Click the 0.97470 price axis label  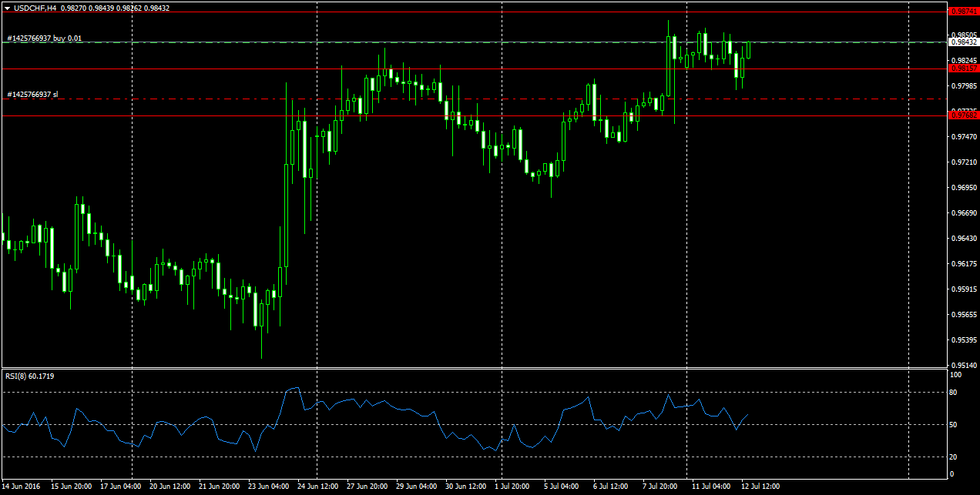tap(964, 136)
